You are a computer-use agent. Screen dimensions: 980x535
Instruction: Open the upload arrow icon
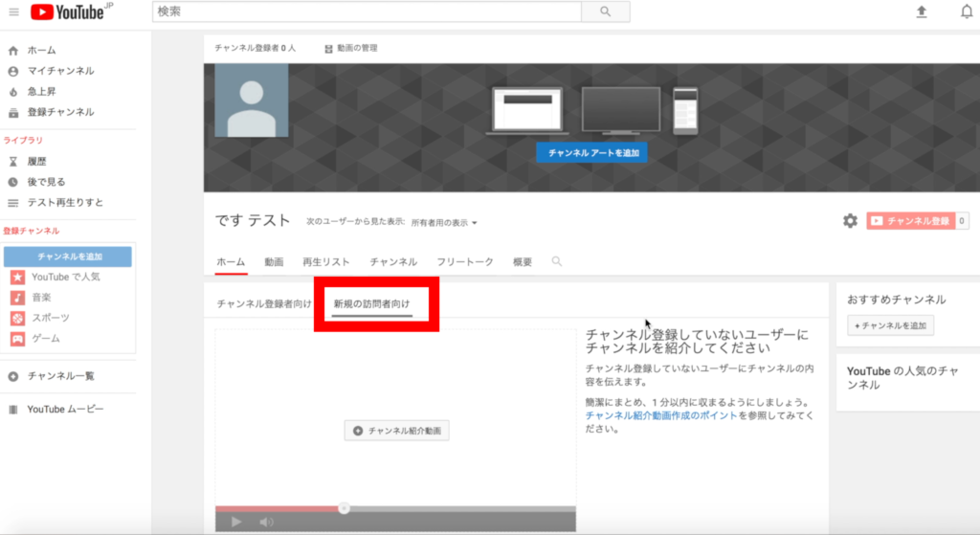tap(922, 11)
